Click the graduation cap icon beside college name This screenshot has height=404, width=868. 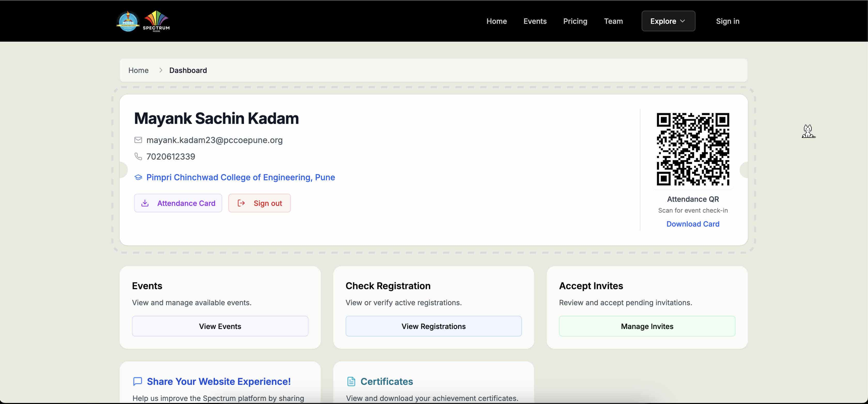138,177
